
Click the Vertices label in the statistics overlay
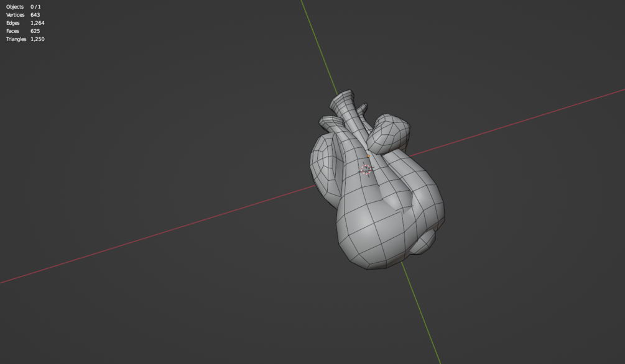pos(15,15)
